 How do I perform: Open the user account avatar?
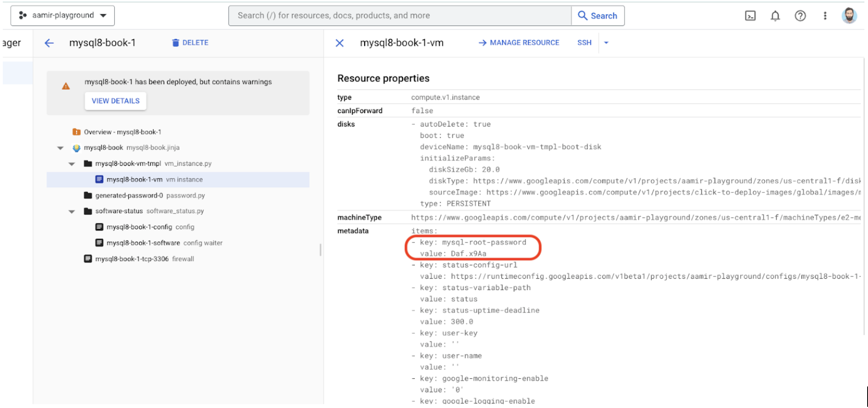[x=849, y=16]
